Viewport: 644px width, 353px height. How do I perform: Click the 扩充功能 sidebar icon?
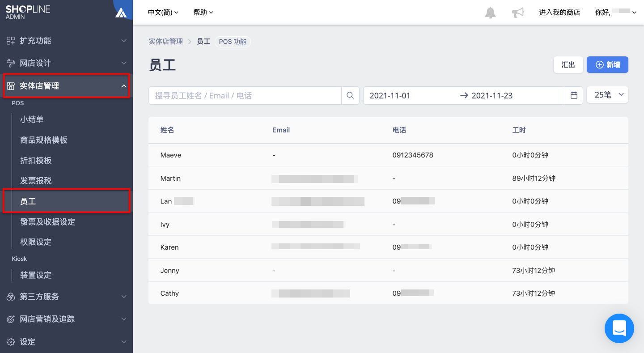pyautogui.click(x=11, y=41)
